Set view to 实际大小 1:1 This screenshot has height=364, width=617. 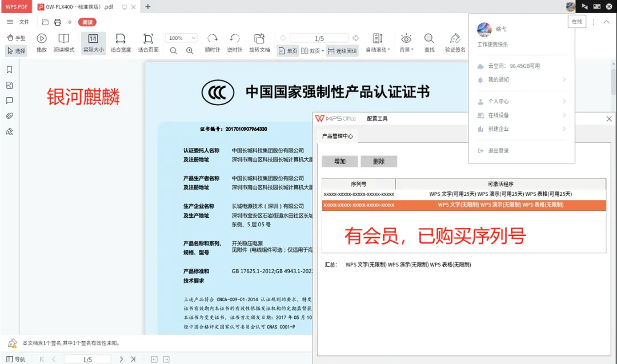[93, 42]
